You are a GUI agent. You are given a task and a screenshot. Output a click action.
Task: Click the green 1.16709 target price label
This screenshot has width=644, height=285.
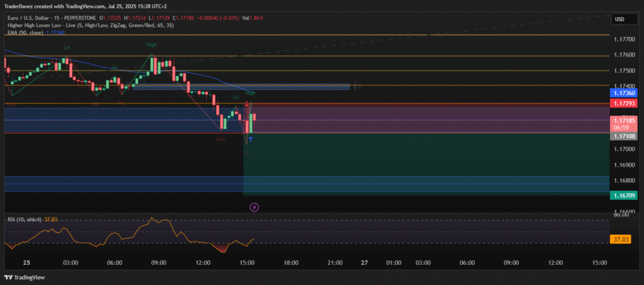(x=624, y=196)
